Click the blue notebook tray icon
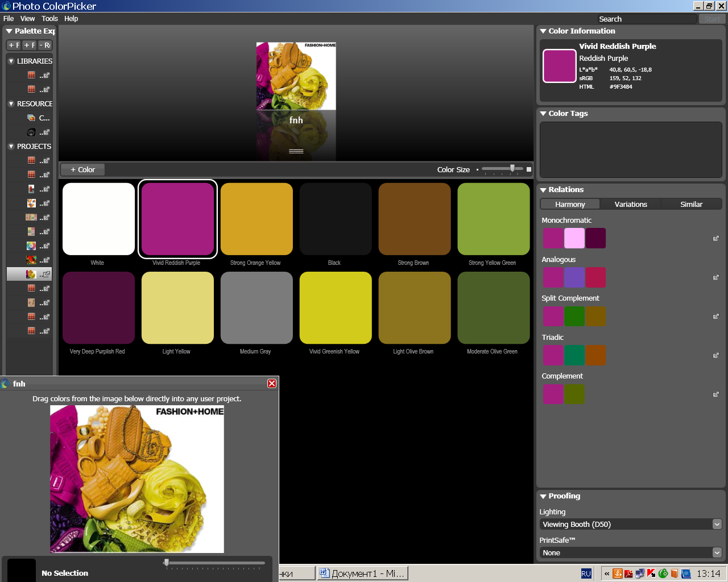728x582 pixels. (x=686, y=573)
